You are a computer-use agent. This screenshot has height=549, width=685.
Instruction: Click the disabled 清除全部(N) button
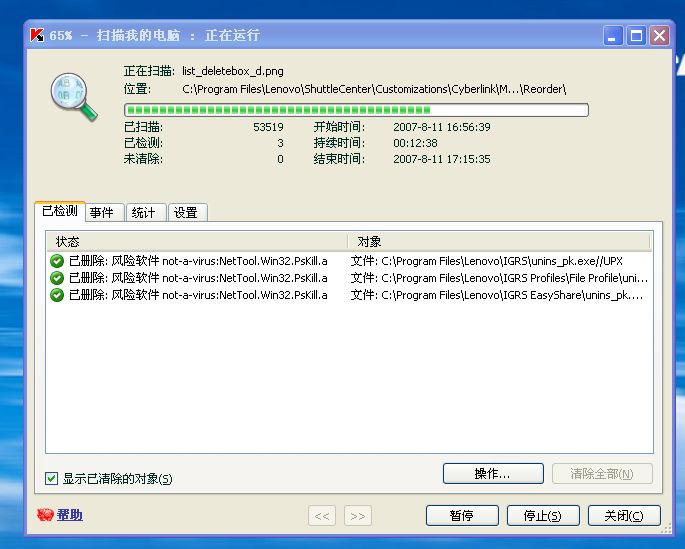pos(602,473)
